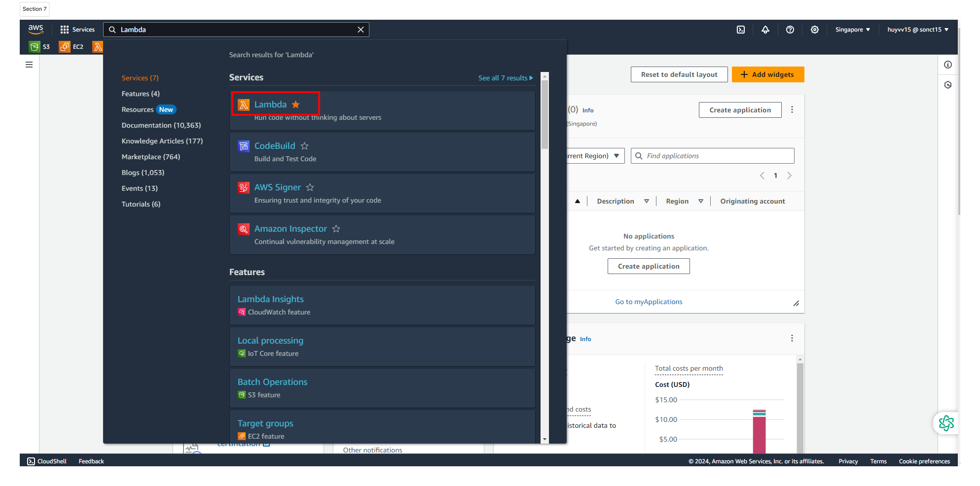Click the results scrollbar down arrow
This screenshot has height=486, width=980.
[x=544, y=439]
